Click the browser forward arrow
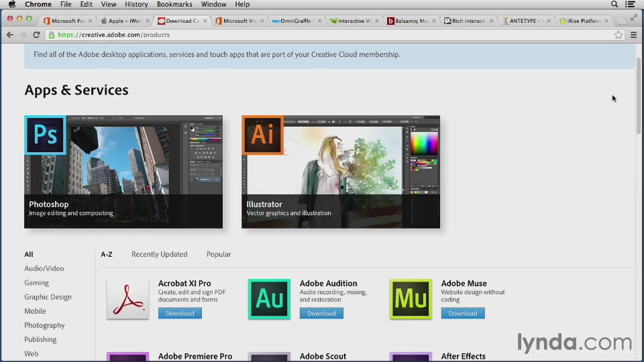The width and height of the screenshot is (644, 362). click(23, 35)
